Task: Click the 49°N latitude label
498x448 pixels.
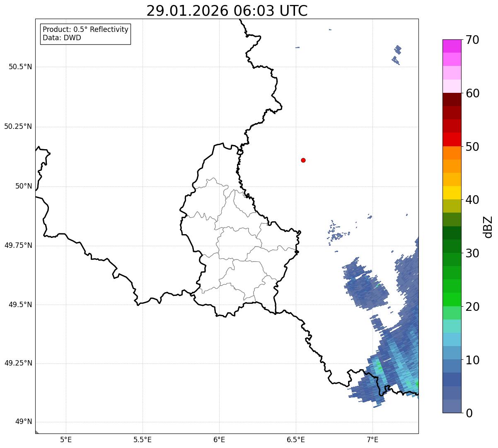Action: click(24, 422)
